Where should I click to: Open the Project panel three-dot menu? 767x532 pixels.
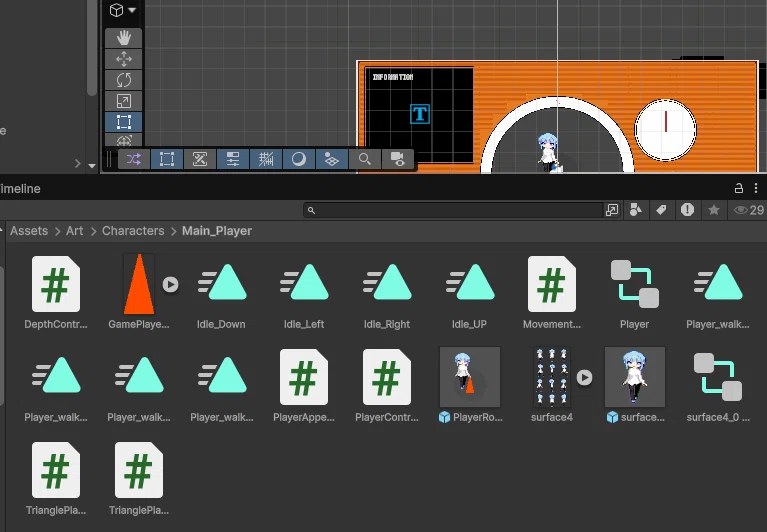point(756,188)
